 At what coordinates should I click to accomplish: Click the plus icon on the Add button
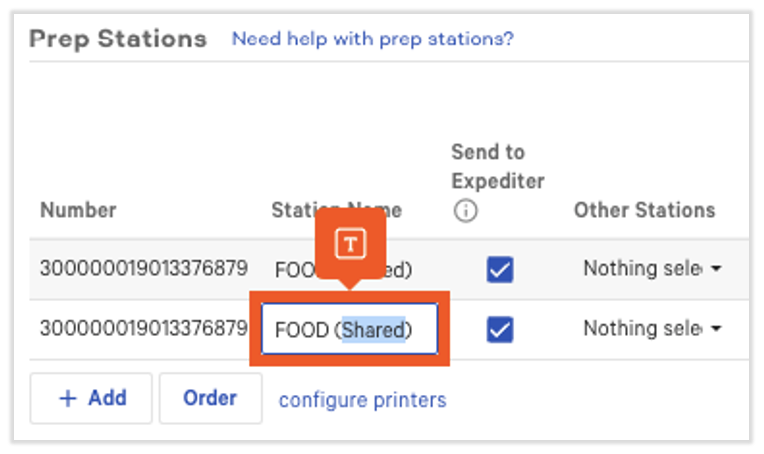click(x=68, y=398)
